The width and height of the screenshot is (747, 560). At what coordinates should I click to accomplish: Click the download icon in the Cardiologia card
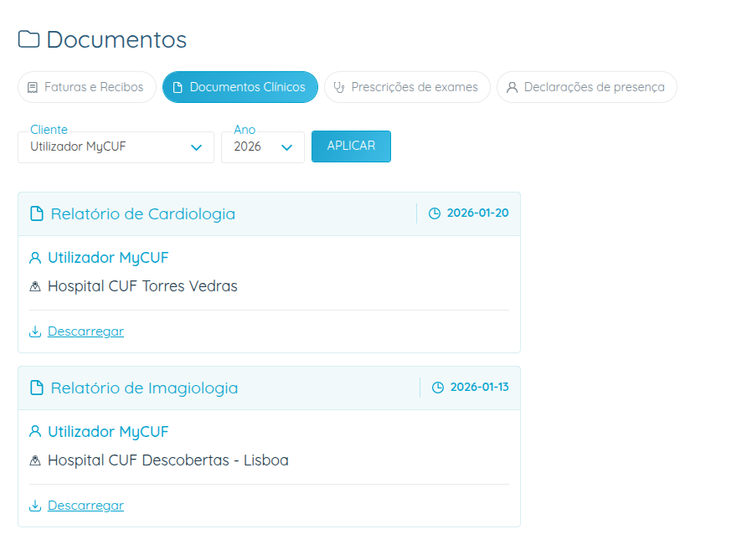[x=35, y=331]
